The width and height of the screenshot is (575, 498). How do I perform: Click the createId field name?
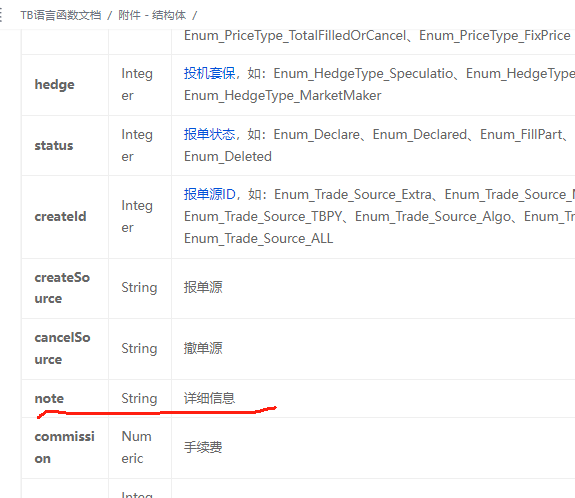point(60,216)
